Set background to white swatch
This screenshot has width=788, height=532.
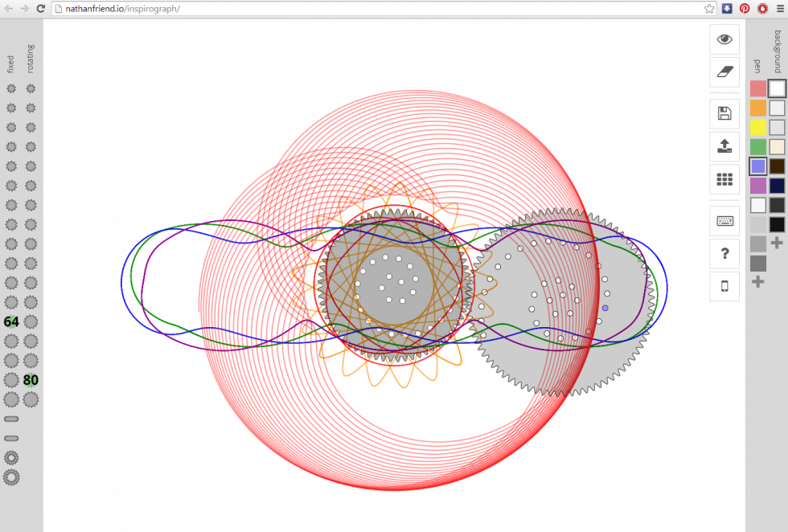[x=777, y=88]
